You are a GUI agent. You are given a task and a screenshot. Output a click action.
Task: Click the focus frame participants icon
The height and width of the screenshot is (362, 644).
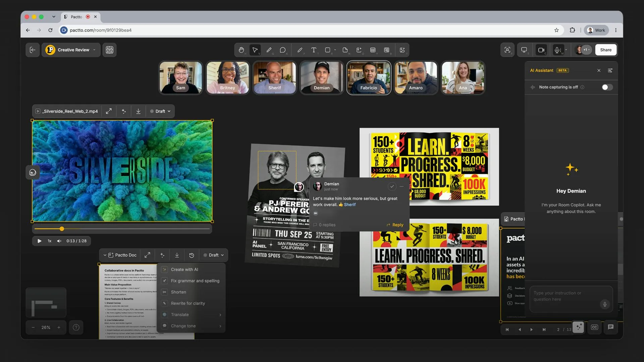(507, 50)
